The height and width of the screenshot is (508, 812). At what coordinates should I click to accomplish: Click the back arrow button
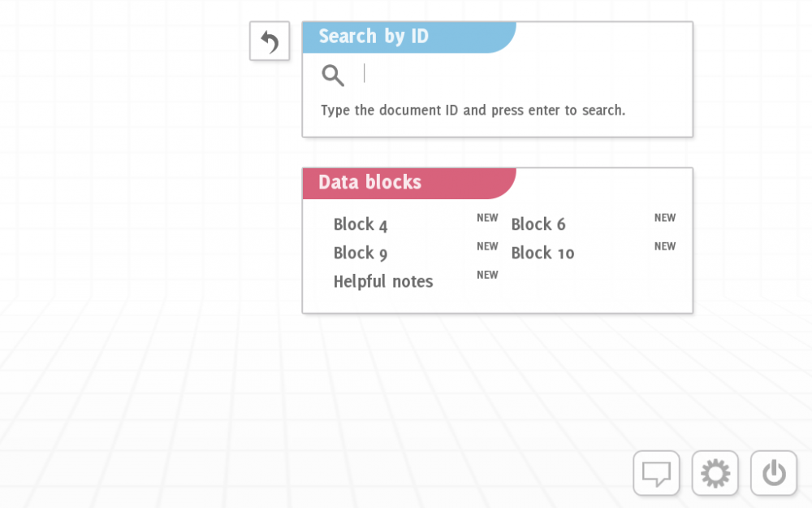coord(270,41)
